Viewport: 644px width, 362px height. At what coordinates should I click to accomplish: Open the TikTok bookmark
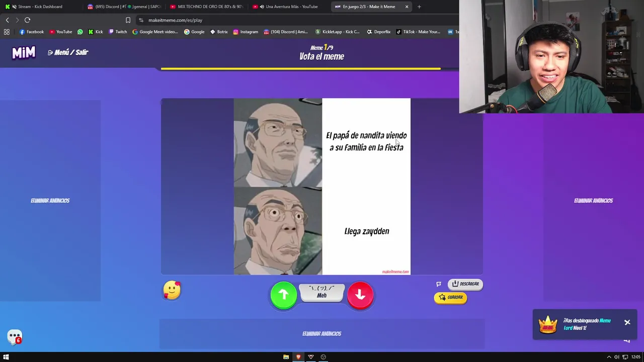[418, 32]
